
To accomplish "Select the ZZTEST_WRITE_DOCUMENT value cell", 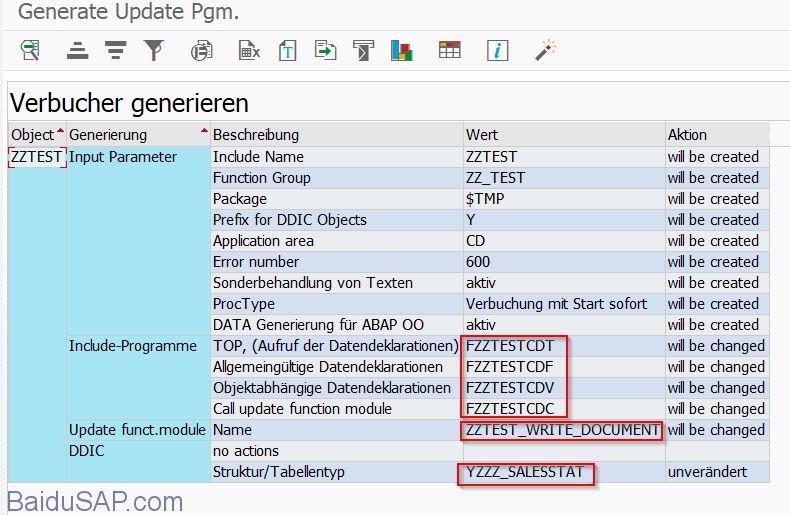I will tap(561, 430).
